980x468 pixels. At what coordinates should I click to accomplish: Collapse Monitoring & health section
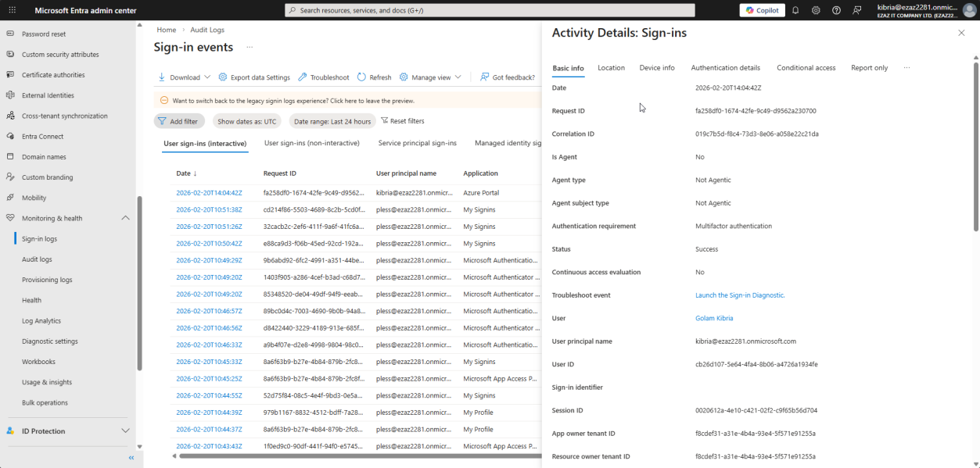coord(125,218)
